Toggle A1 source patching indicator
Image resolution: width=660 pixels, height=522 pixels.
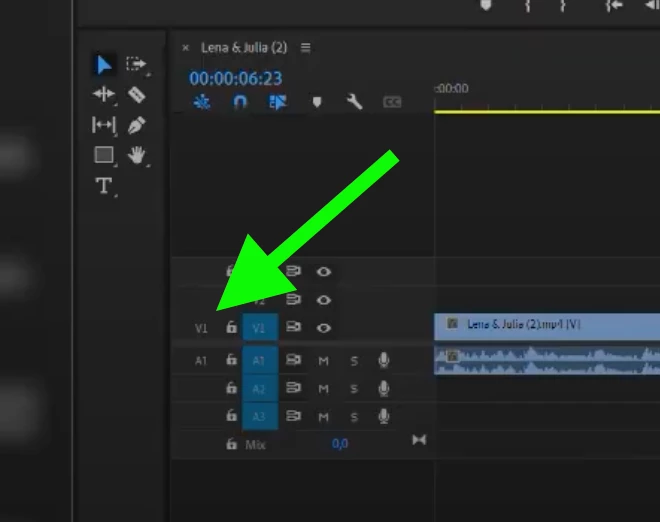[201, 361]
